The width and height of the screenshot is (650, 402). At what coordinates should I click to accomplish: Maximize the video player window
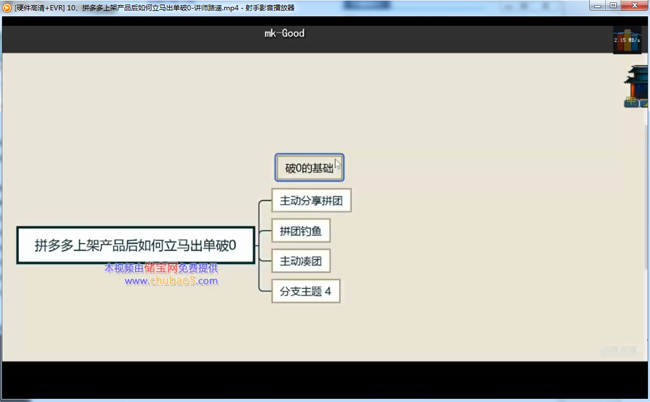pos(613,5)
